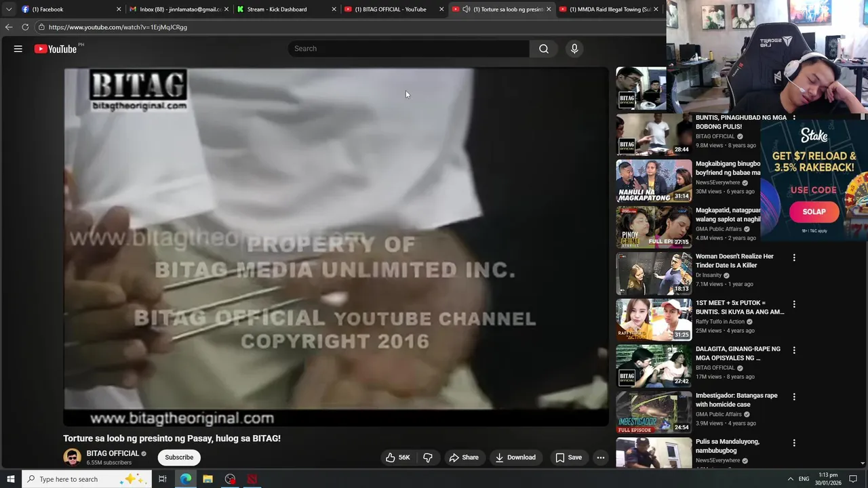Open options menu for Imbestigador video
This screenshot has width=868, height=488.
click(x=794, y=396)
